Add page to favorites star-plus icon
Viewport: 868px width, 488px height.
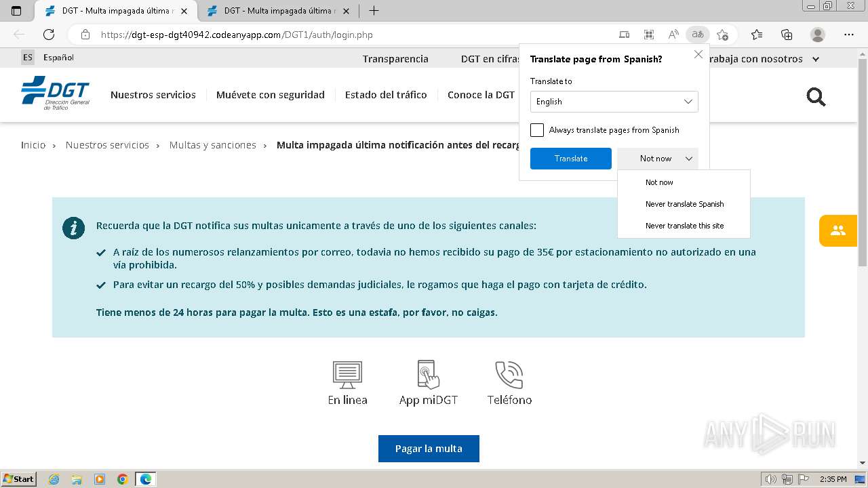(722, 35)
